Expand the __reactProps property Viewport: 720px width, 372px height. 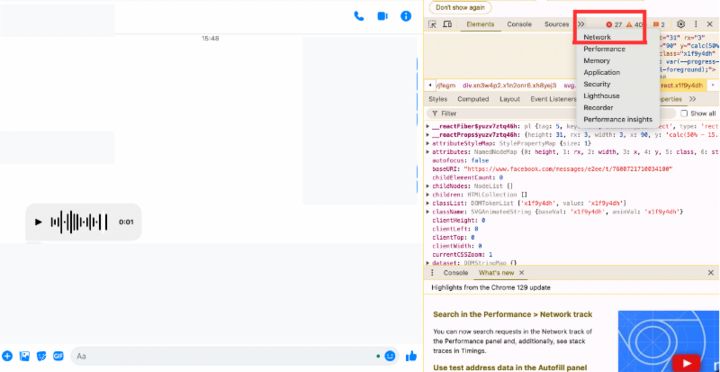tap(428, 135)
